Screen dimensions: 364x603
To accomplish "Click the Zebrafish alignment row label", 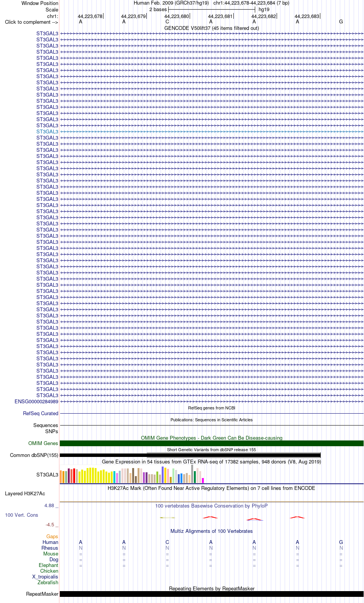I will (x=48, y=582).
